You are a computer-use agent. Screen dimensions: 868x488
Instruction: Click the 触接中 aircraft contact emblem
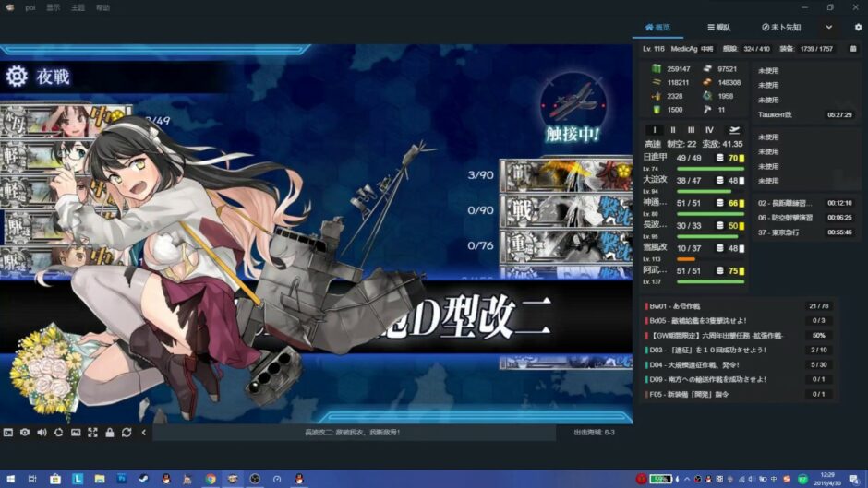click(x=573, y=105)
